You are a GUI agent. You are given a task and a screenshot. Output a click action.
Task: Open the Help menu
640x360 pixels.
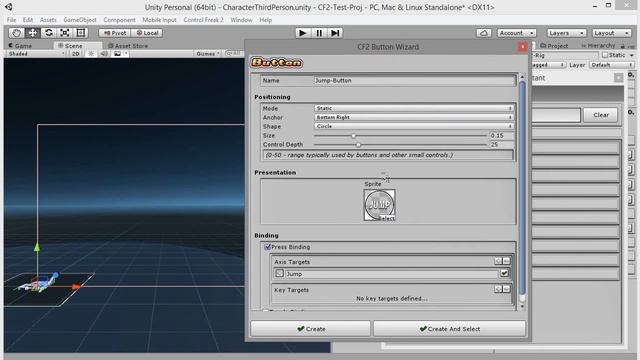coord(265,20)
